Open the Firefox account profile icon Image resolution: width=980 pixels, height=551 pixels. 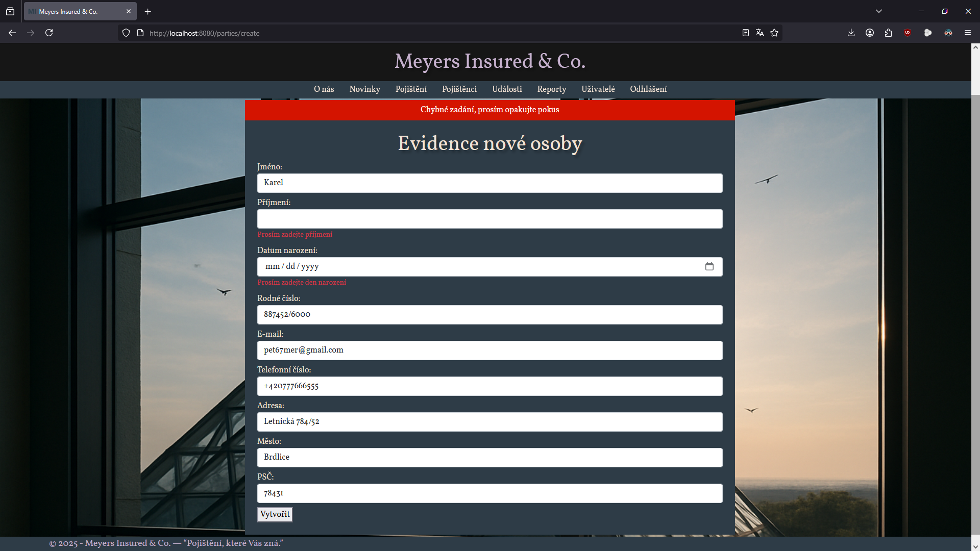870,33
